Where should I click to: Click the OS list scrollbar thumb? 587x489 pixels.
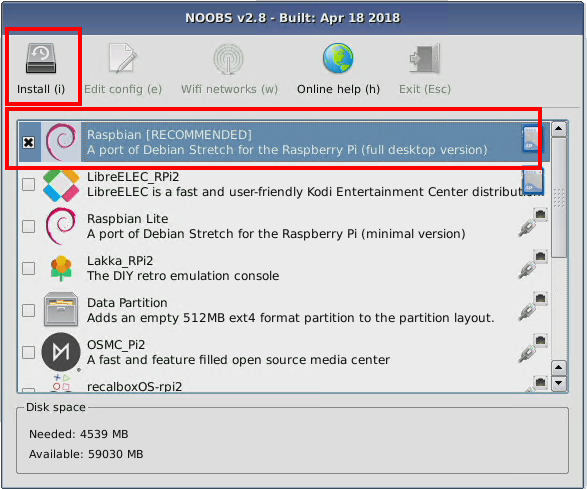click(x=559, y=198)
